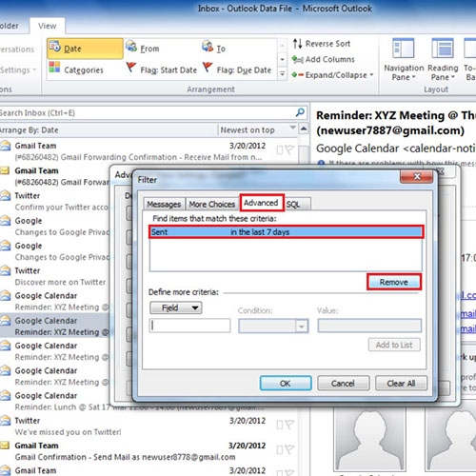Click category box of Gmail Confirmation message
Viewport: 476px width, 476px height.
pos(279,449)
